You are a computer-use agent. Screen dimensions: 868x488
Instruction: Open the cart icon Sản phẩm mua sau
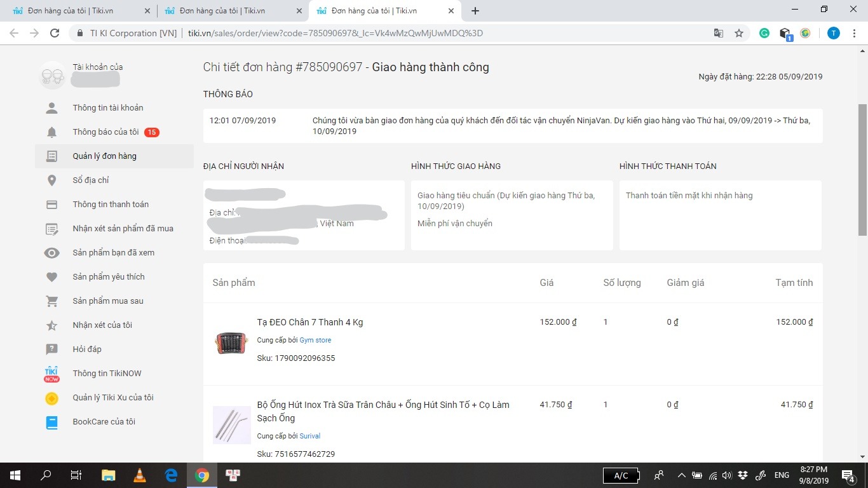tap(52, 301)
